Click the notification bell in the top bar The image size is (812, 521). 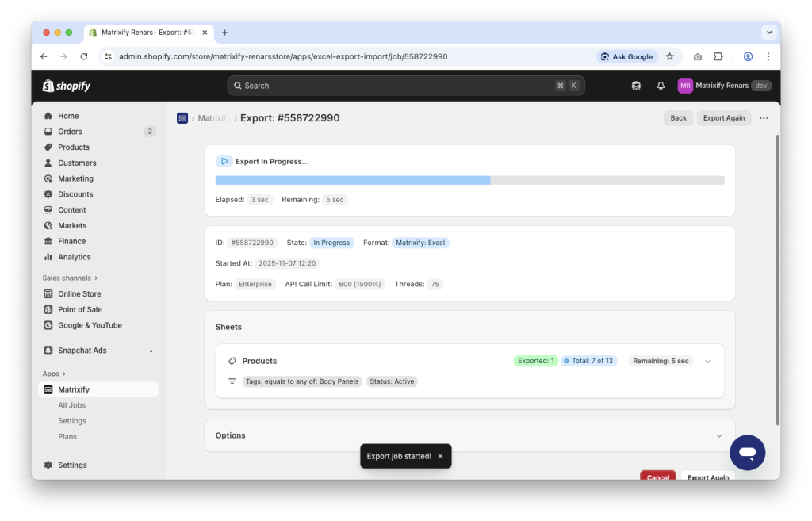661,85
